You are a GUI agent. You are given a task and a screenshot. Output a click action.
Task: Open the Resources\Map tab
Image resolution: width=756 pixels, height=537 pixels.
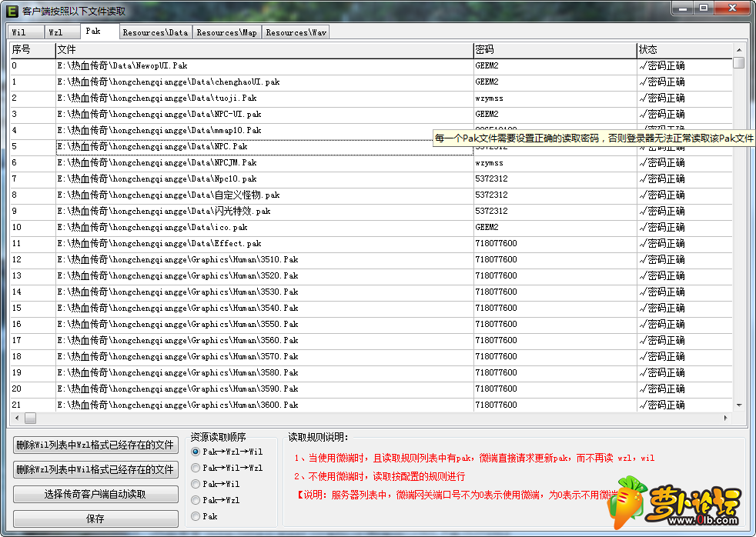[226, 32]
